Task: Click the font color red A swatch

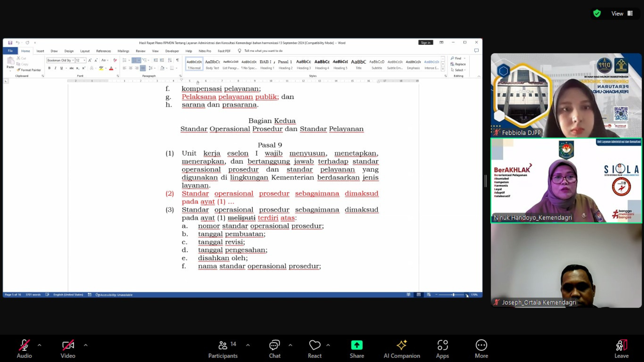Action: tap(111, 68)
